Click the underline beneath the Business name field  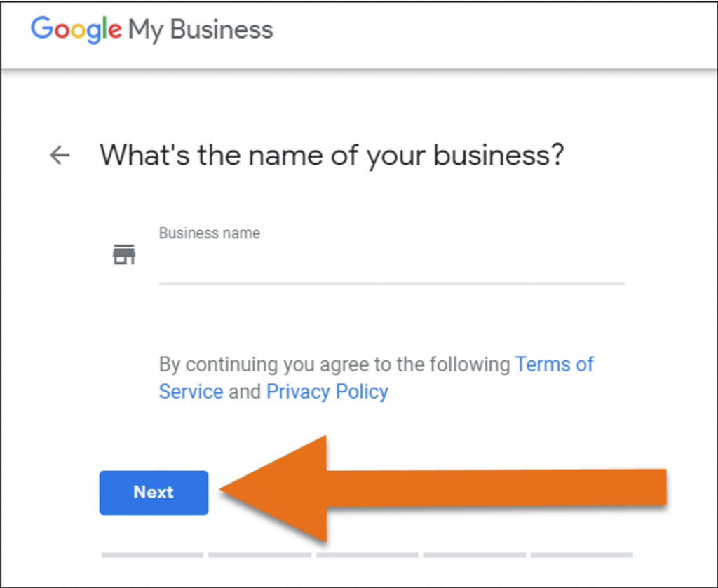tap(392, 284)
